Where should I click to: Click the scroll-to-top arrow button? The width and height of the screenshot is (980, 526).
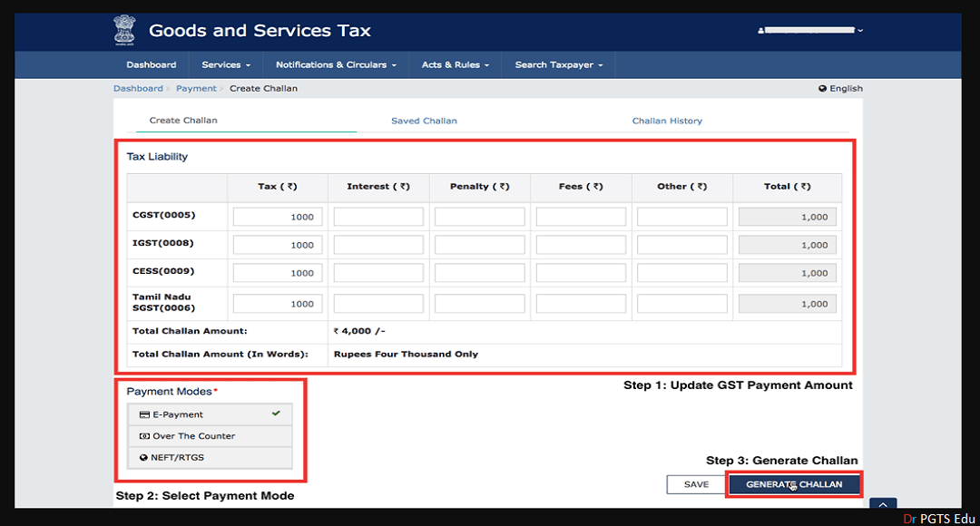883,503
